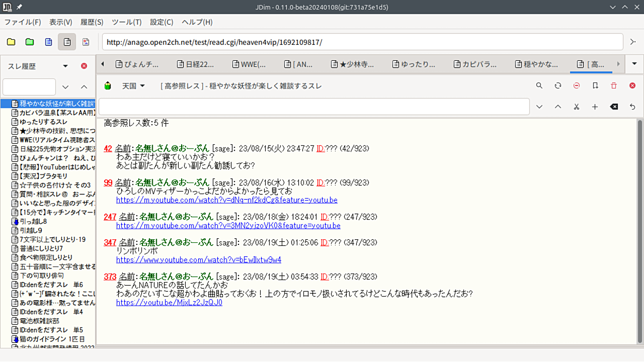
Task: Click the image view toolbar icon
Action: (86, 42)
